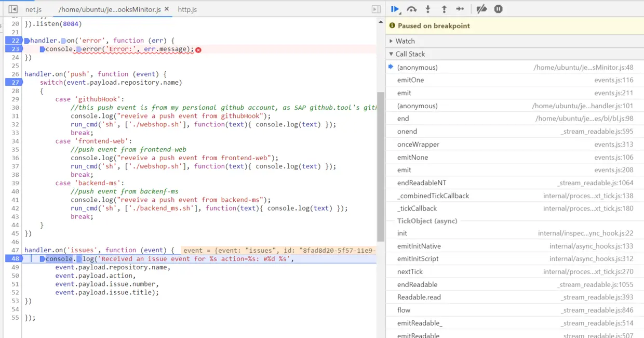Click the 'TickObject (async)' separator label
This screenshot has width=644, height=338.
click(427, 221)
